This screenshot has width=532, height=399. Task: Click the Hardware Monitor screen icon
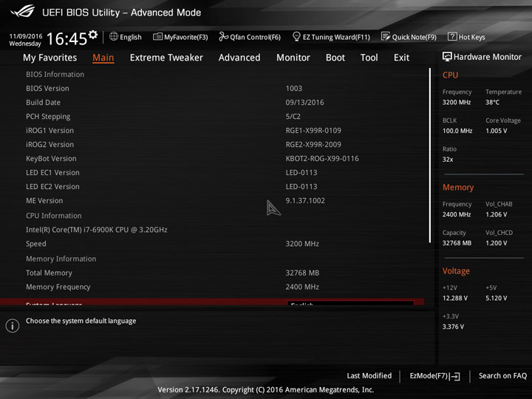pyautogui.click(x=447, y=57)
